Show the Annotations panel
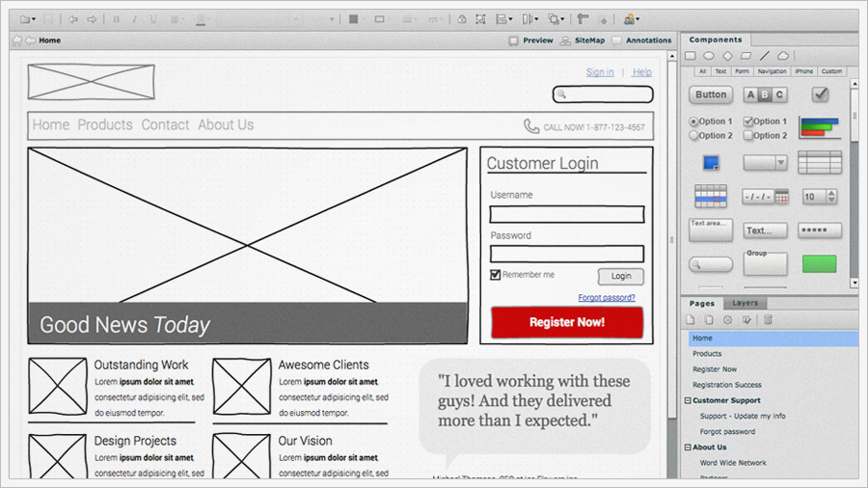 tap(641, 41)
